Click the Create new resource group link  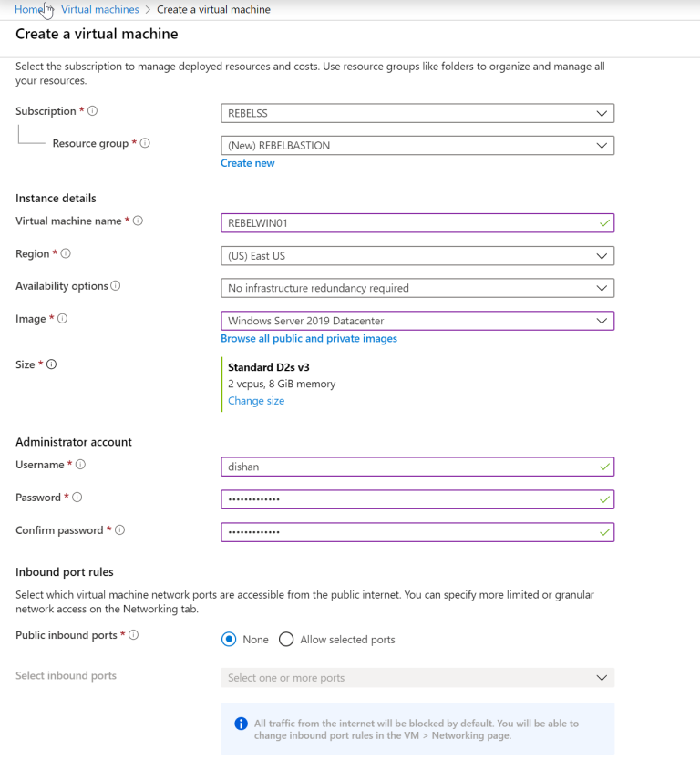[x=247, y=162]
